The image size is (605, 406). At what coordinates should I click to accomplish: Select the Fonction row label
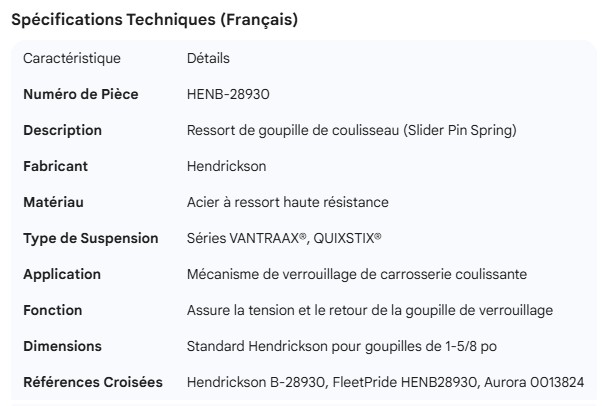(53, 310)
